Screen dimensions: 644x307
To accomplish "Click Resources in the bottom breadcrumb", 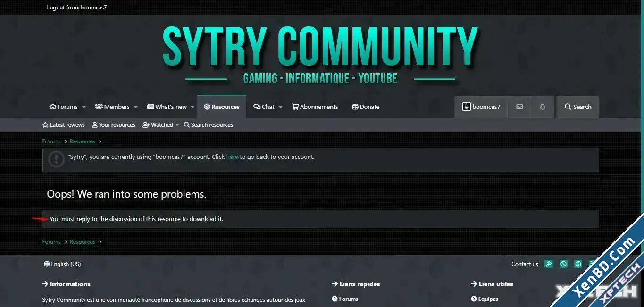I will 82,242.
